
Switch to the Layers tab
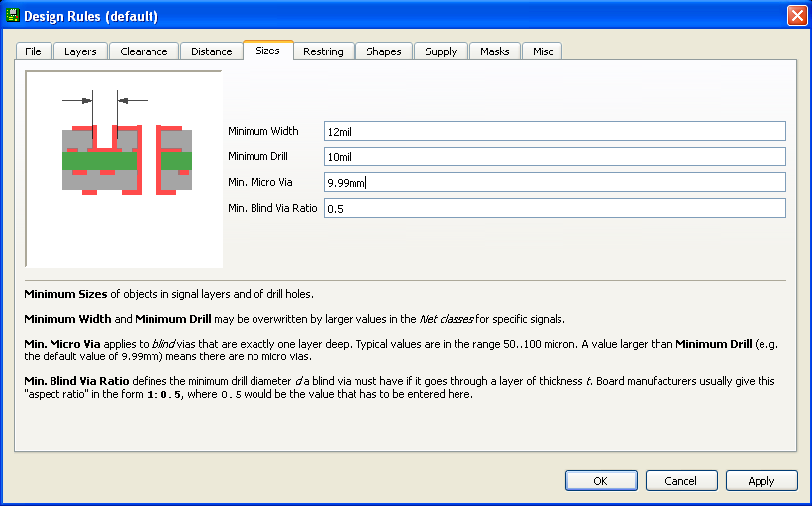point(80,51)
